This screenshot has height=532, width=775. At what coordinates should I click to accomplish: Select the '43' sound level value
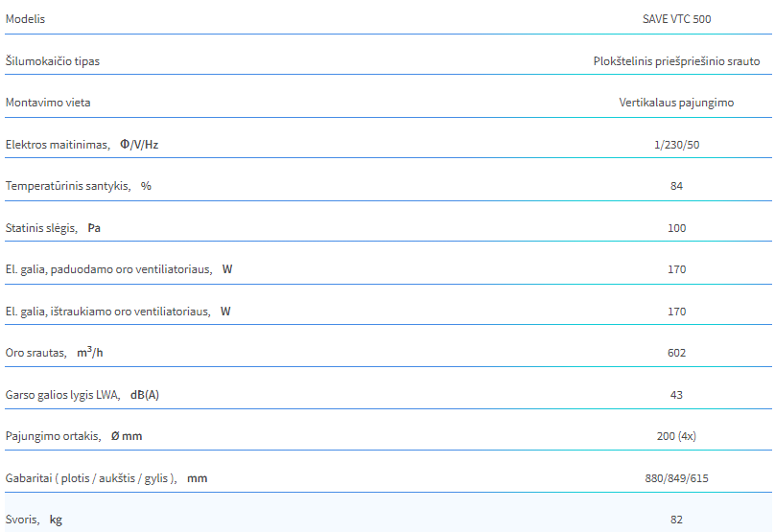click(x=676, y=395)
